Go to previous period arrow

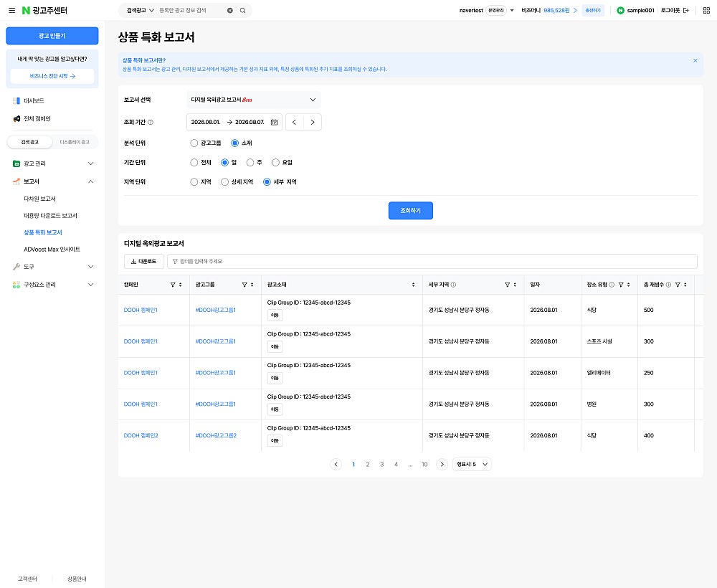coord(295,122)
